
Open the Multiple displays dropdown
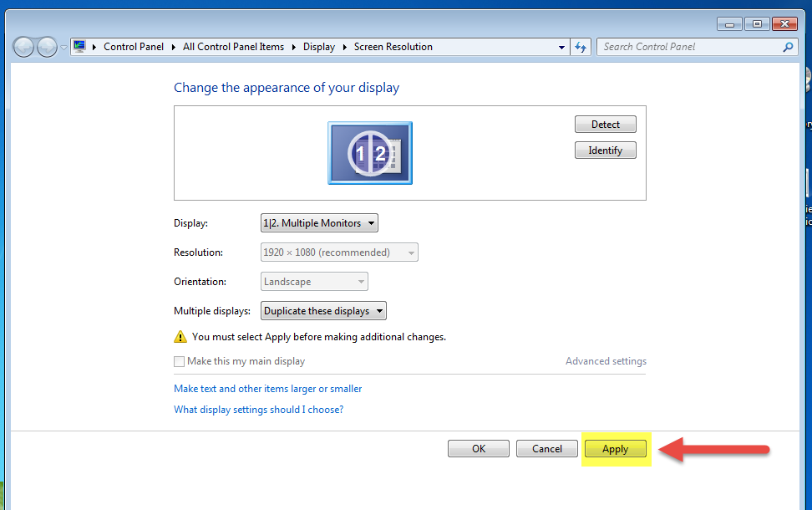pos(322,310)
